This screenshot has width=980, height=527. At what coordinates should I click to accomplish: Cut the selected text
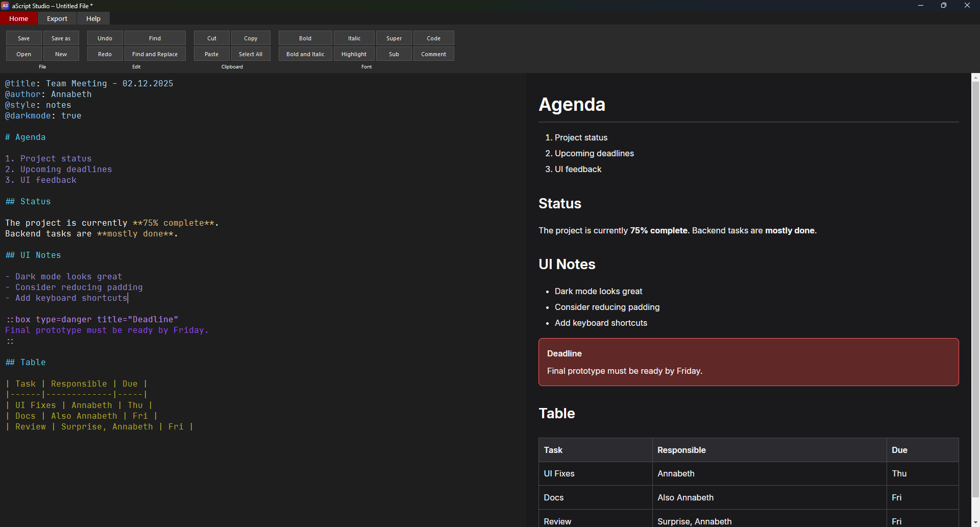211,38
